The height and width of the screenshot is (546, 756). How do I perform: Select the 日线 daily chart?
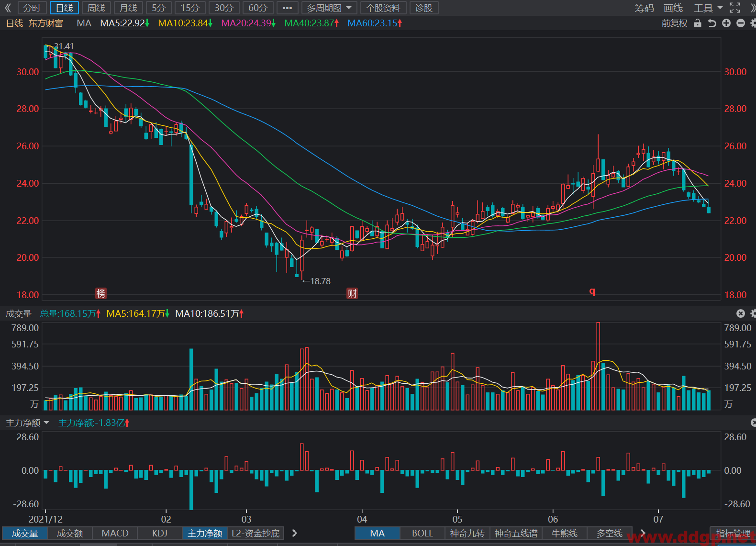point(64,8)
